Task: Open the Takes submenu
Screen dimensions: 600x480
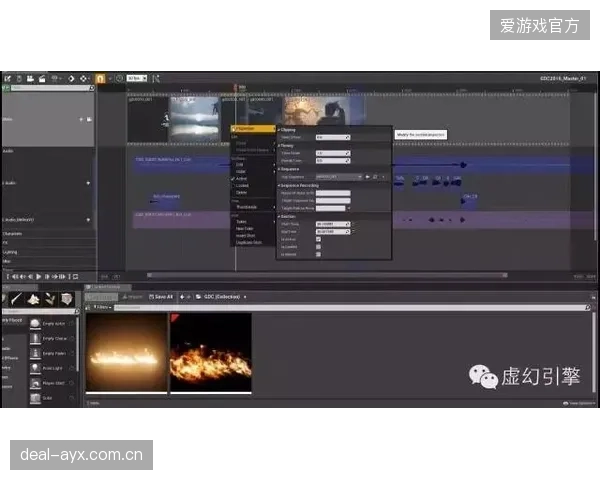Action: [253, 222]
